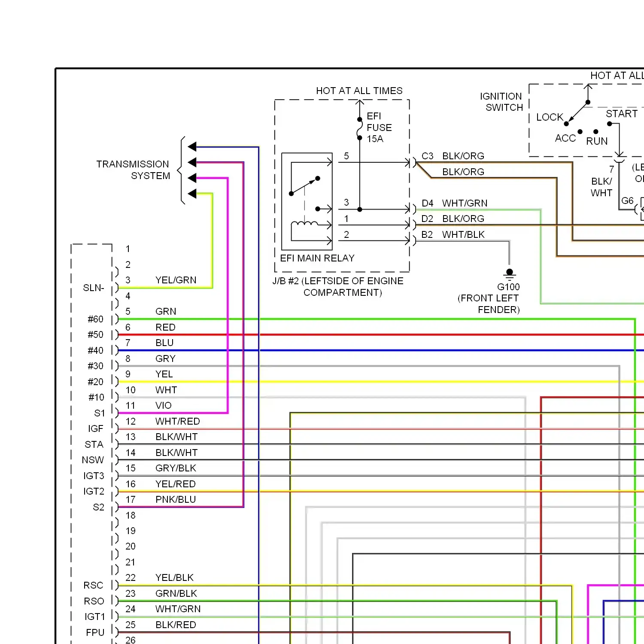
Task: Click the G100 ground label
Action: 508,287
